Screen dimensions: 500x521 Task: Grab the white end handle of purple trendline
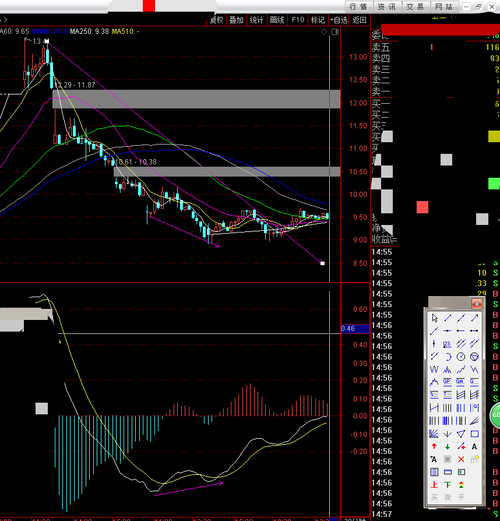point(322,263)
